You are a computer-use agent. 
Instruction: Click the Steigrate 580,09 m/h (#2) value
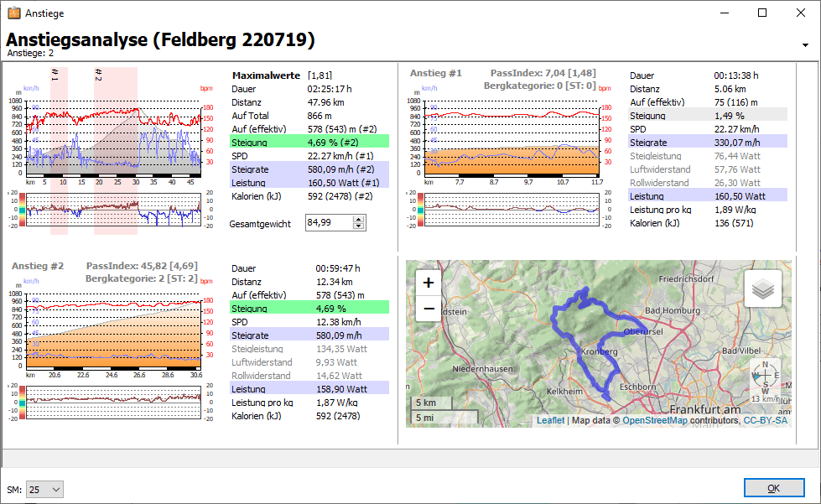coord(340,169)
